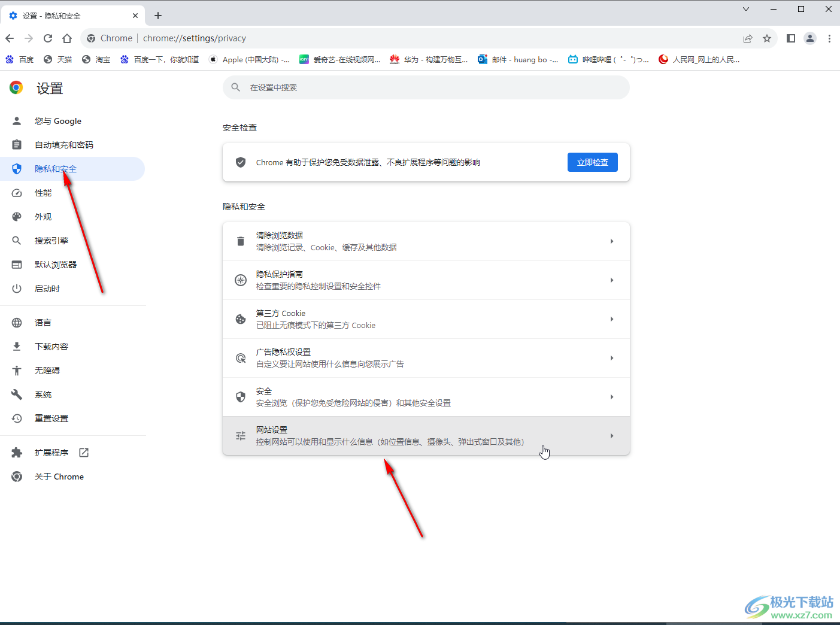This screenshot has height=625, width=840.
Task: Click the compass icon for 隐私保护指南
Action: [241, 280]
